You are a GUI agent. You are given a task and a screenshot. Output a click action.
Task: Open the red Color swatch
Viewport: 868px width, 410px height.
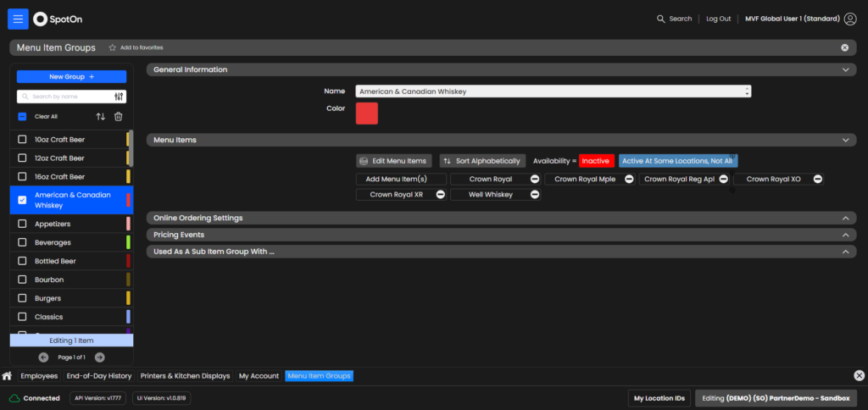tap(366, 114)
